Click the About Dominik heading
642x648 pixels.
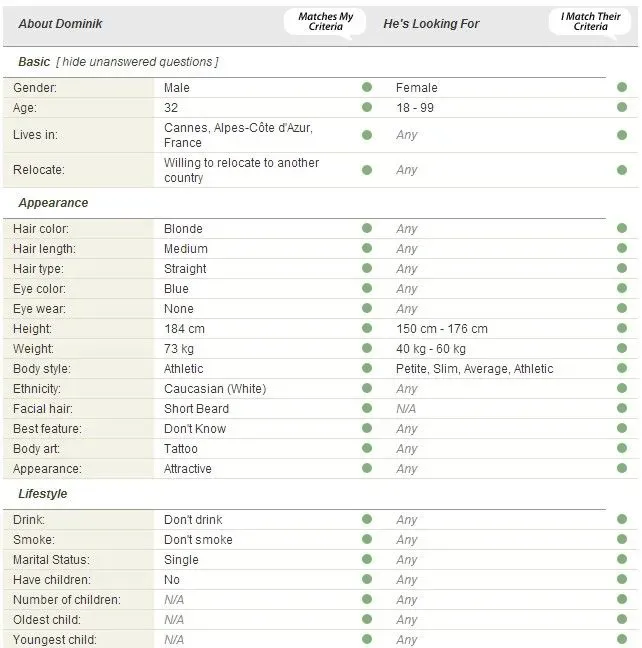click(x=60, y=23)
